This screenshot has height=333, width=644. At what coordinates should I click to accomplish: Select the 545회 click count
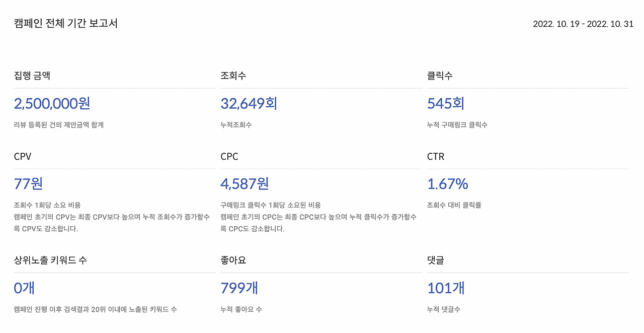click(446, 103)
